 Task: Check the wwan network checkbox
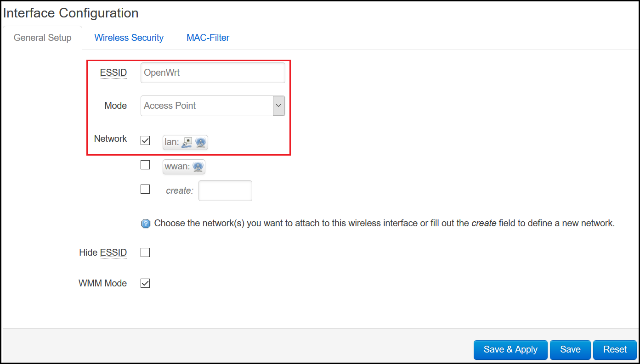pos(145,165)
